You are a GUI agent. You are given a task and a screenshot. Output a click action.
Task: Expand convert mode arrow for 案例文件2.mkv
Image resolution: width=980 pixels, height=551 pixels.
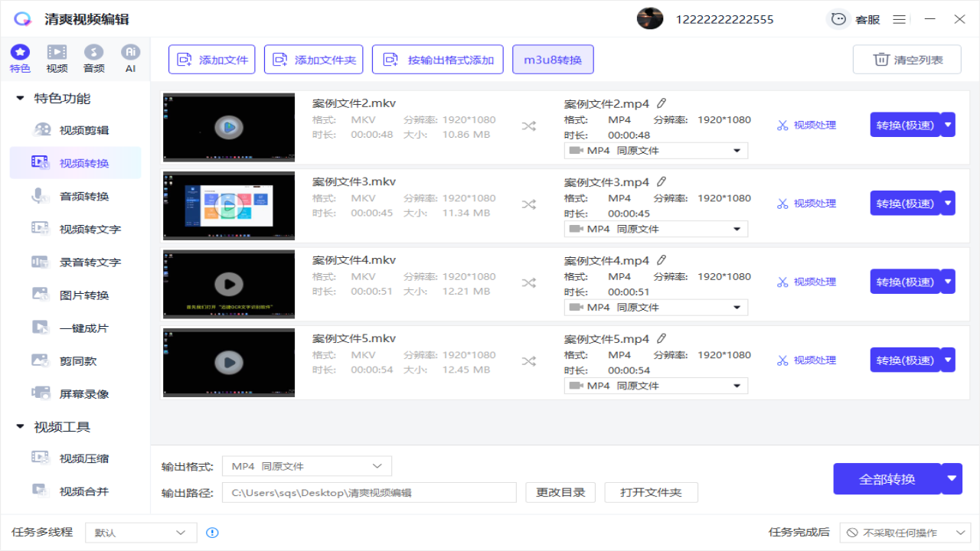[948, 125]
